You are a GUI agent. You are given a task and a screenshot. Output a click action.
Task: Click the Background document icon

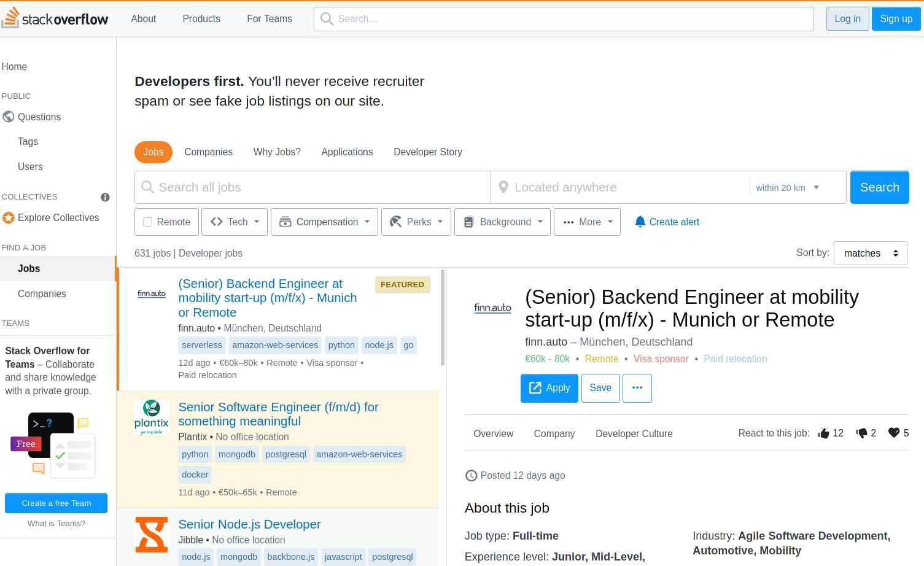(468, 222)
